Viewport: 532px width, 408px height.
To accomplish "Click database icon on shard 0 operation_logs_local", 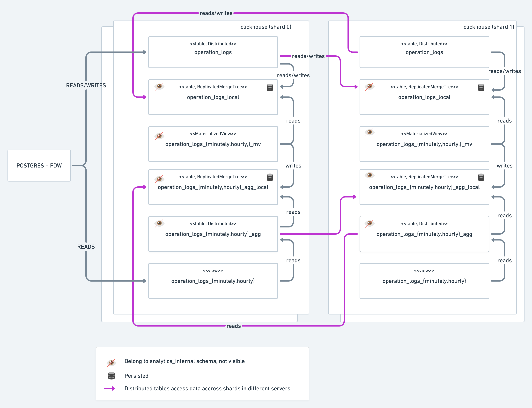I will 270,87.
